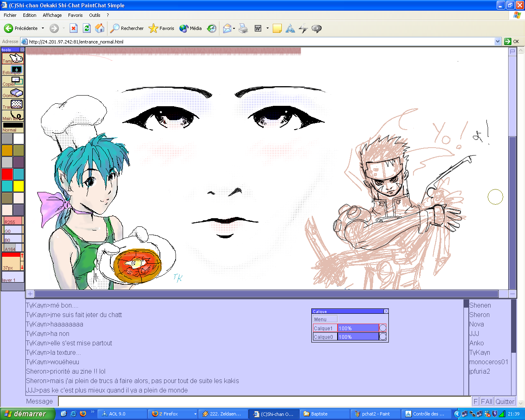Expand the address bar dropdown
Screen dimensions: 525x420
point(498,41)
